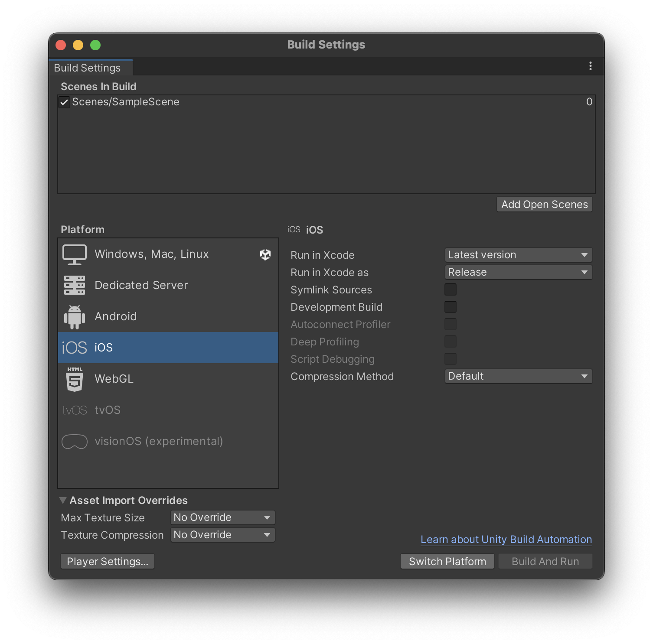Maximize window with green button
Image resolution: width=653 pixels, height=644 pixels.
[95, 45]
